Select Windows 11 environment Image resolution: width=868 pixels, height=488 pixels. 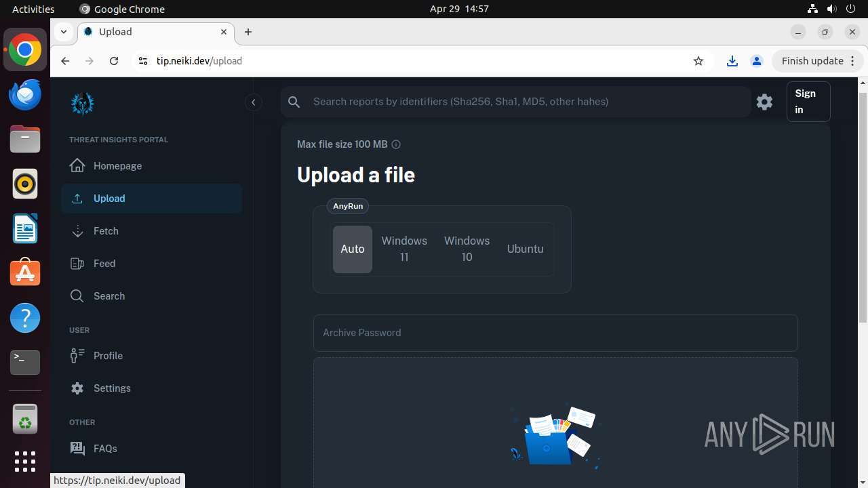point(404,249)
